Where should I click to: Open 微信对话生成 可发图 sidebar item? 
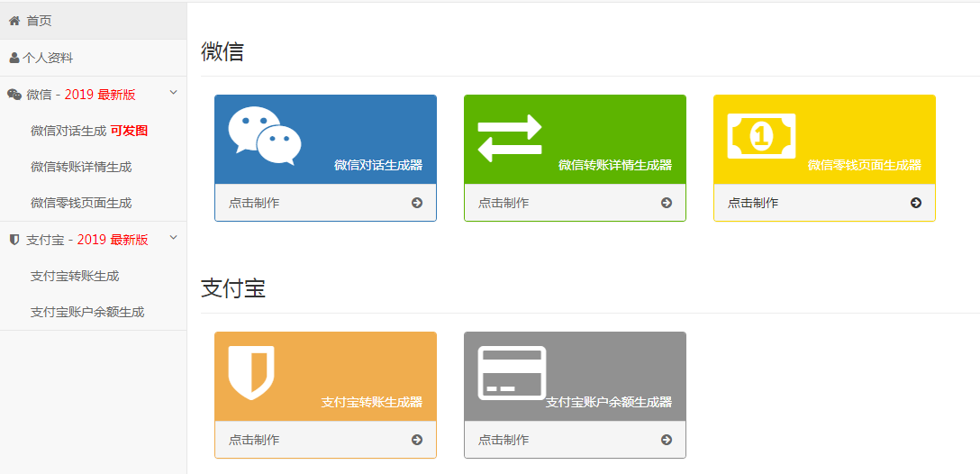(93, 131)
